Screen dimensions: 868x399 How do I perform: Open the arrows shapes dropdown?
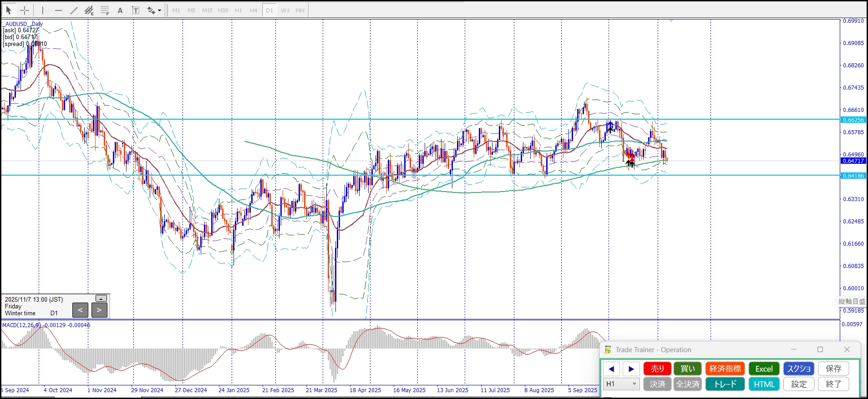(x=159, y=10)
